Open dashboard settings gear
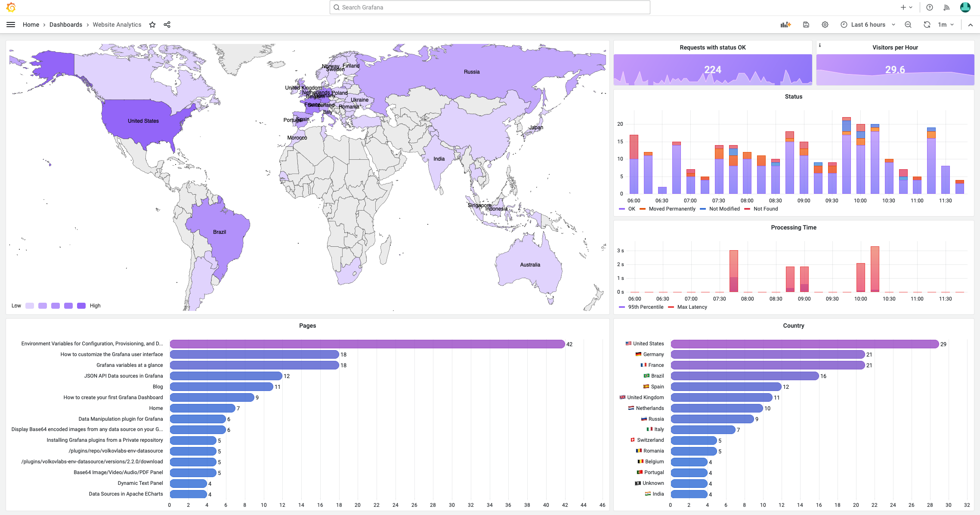 click(825, 25)
